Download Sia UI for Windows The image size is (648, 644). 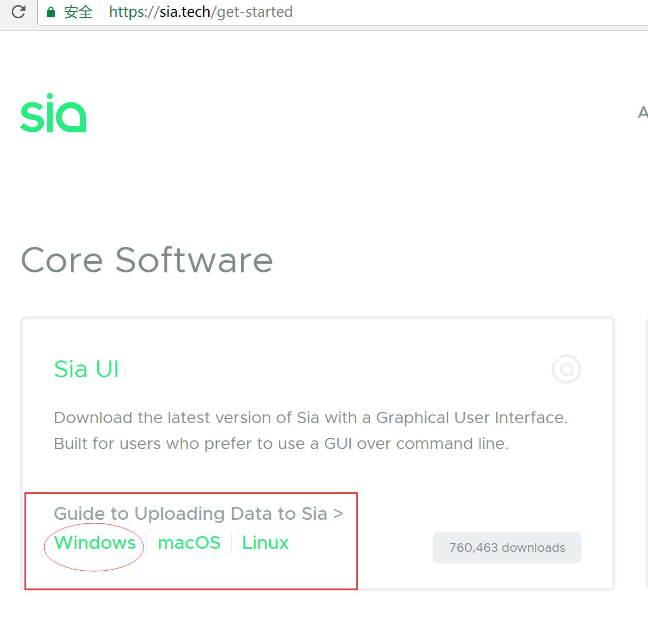(x=95, y=543)
